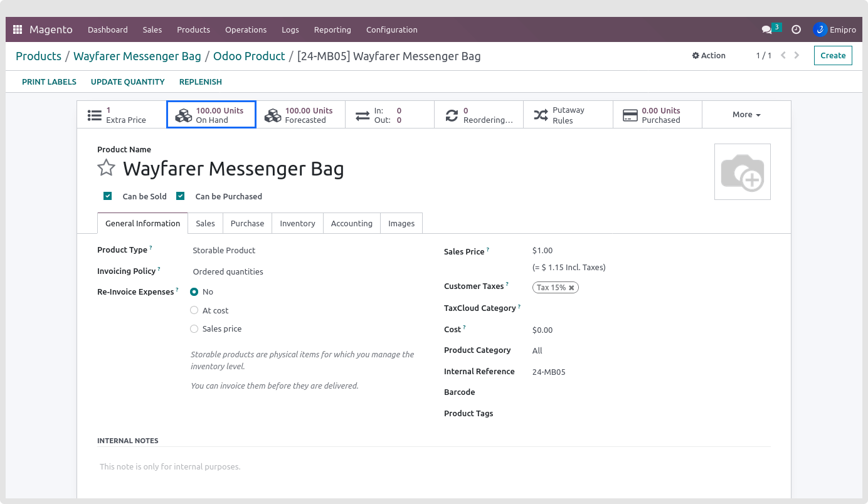Mark product as favorite with star
Viewport: 868px width, 504px height.
coord(107,168)
